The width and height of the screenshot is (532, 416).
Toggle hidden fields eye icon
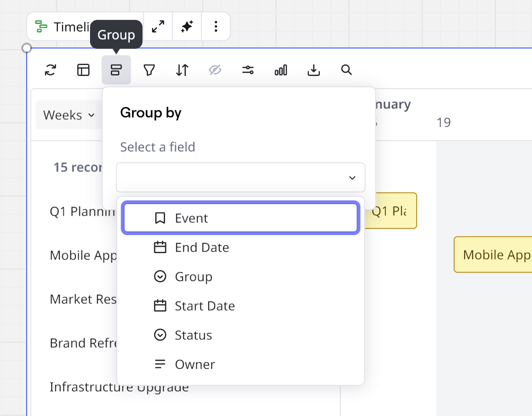click(215, 70)
